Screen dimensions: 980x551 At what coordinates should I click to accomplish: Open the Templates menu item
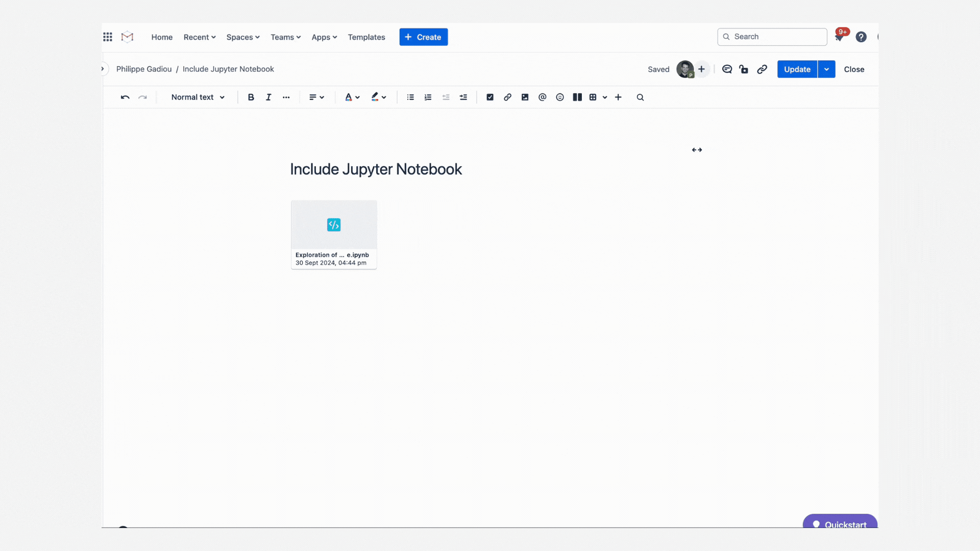[366, 37]
